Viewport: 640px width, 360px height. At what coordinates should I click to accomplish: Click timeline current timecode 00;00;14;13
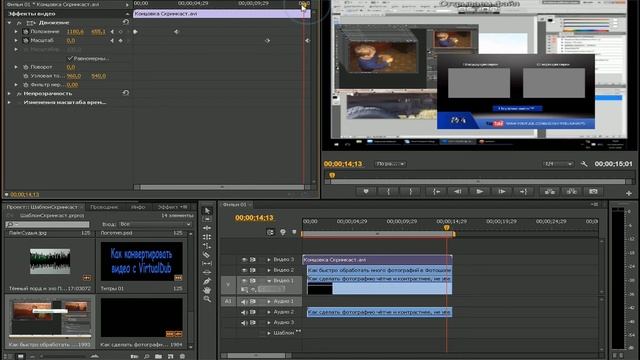point(254,218)
